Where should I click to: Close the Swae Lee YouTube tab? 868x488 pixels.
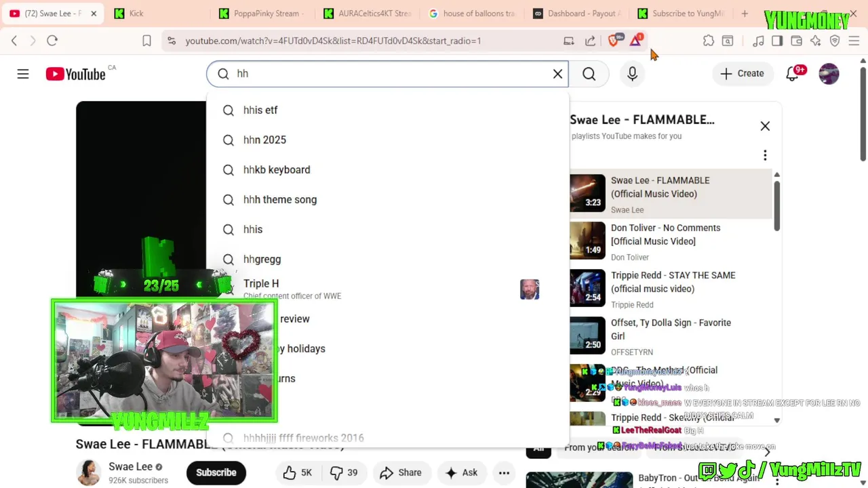tap(94, 14)
